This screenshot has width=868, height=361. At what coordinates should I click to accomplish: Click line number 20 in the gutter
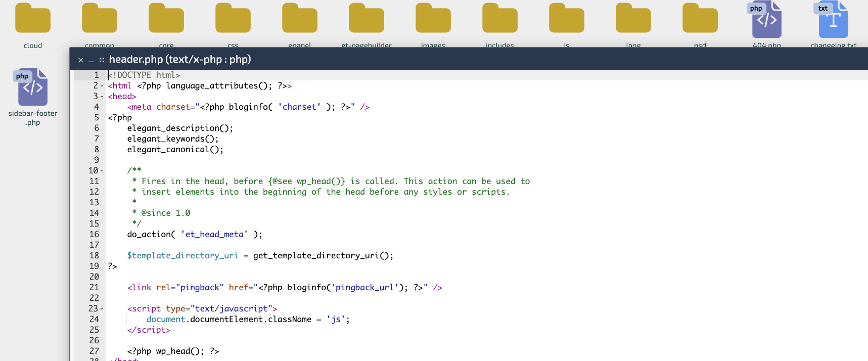pyautogui.click(x=94, y=277)
